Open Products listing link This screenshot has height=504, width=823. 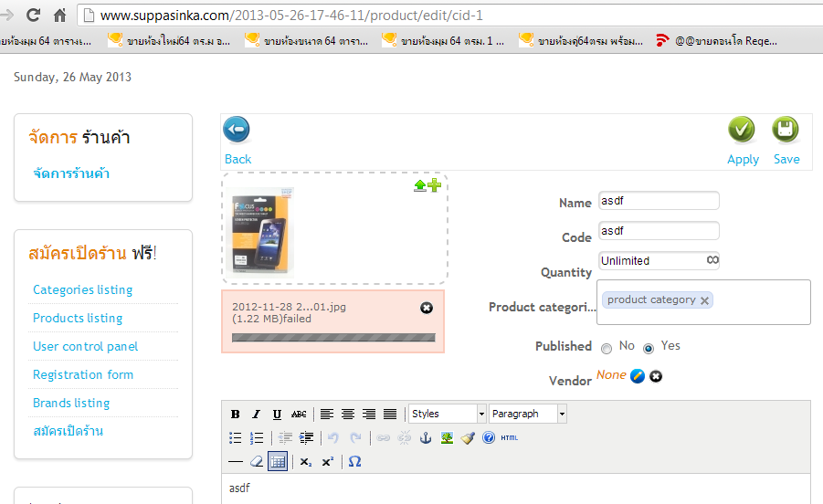[x=78, y=318]
